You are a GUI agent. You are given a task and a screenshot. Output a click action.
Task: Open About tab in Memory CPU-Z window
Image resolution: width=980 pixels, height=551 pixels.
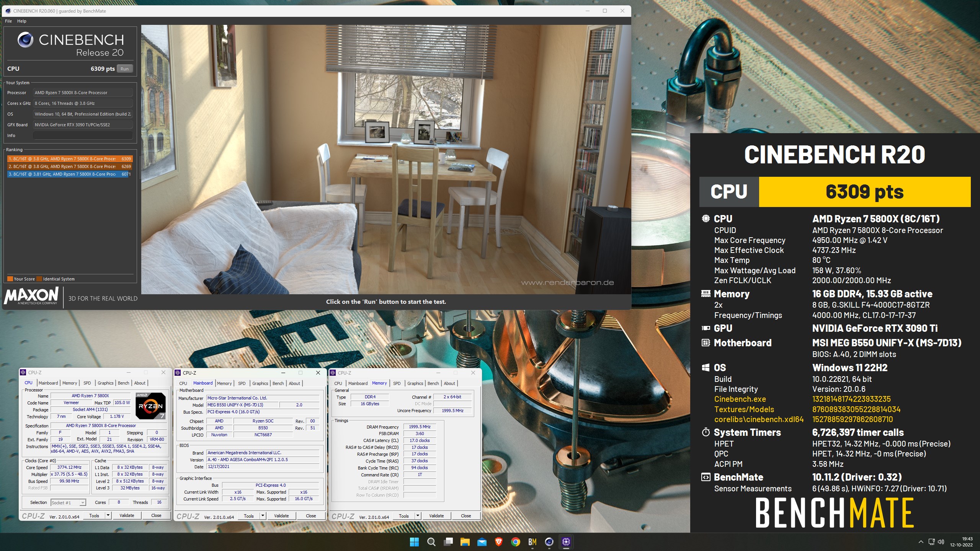coord(449,383)
